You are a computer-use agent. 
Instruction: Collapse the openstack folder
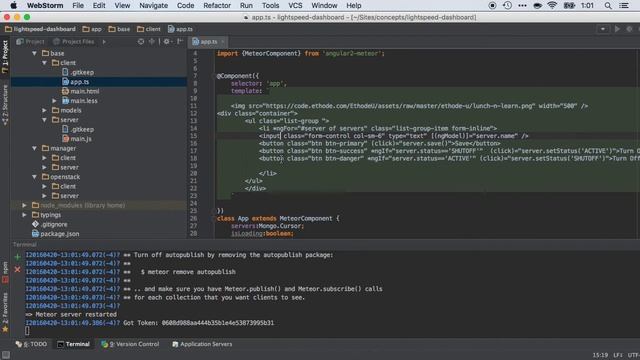tap(35, 177)
